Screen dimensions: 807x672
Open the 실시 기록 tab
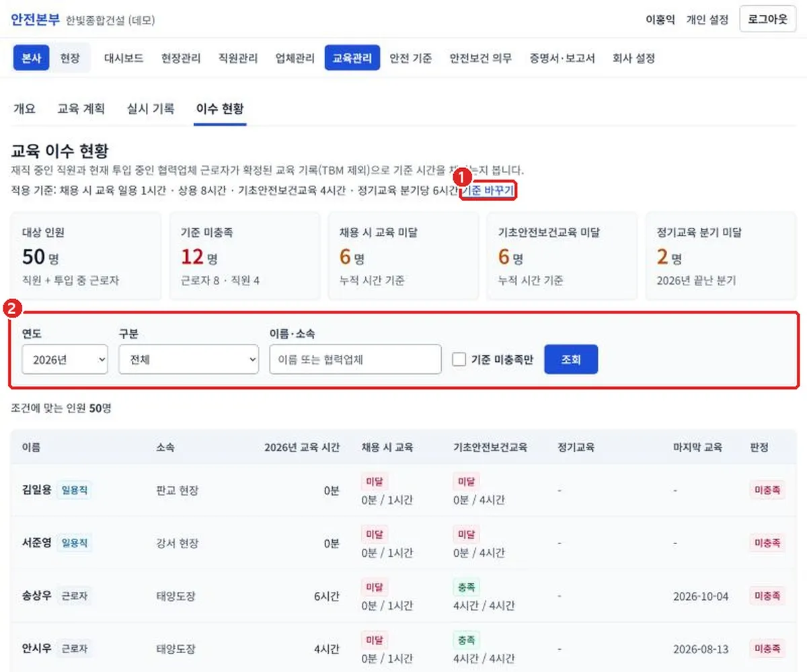151,108
